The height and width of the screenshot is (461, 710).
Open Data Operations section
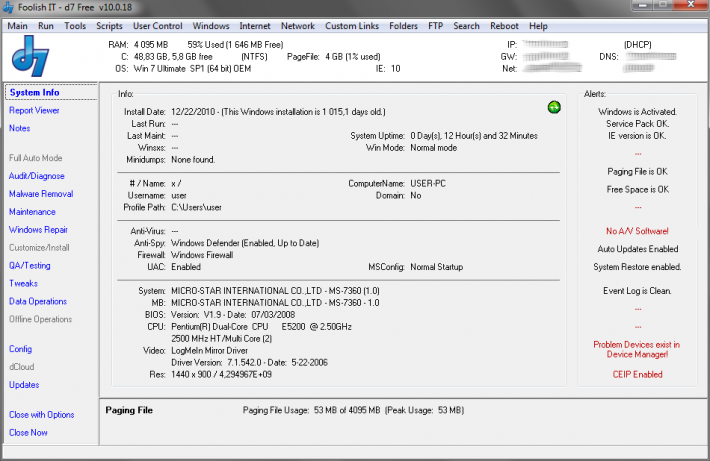tap(38, 302)
